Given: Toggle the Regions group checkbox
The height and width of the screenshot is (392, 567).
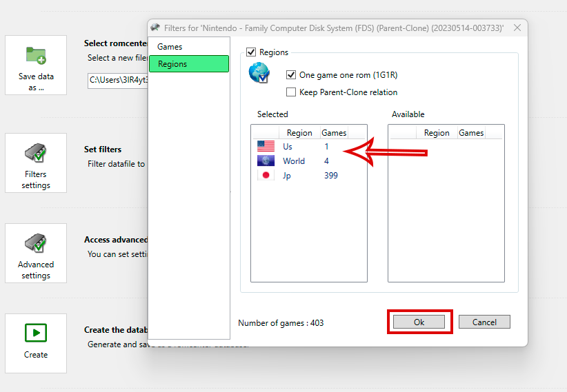Looking at the screenshot, I should [251, 52].
